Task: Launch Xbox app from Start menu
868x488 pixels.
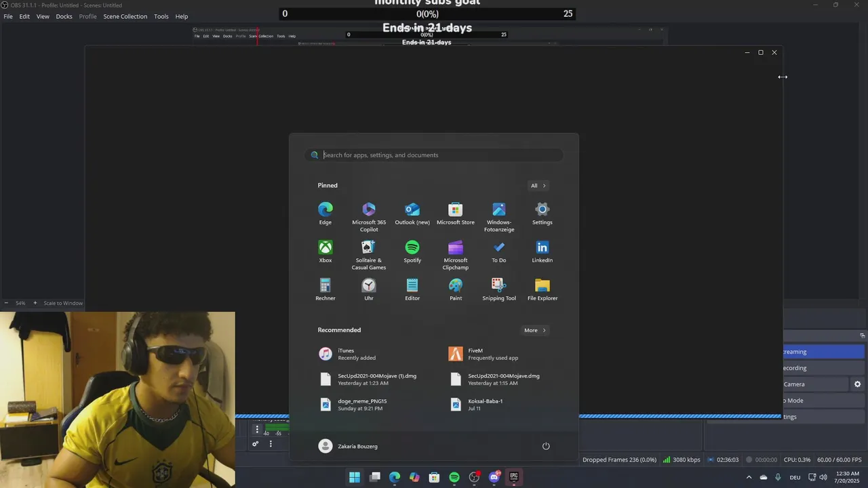Action: pos(325,251)
